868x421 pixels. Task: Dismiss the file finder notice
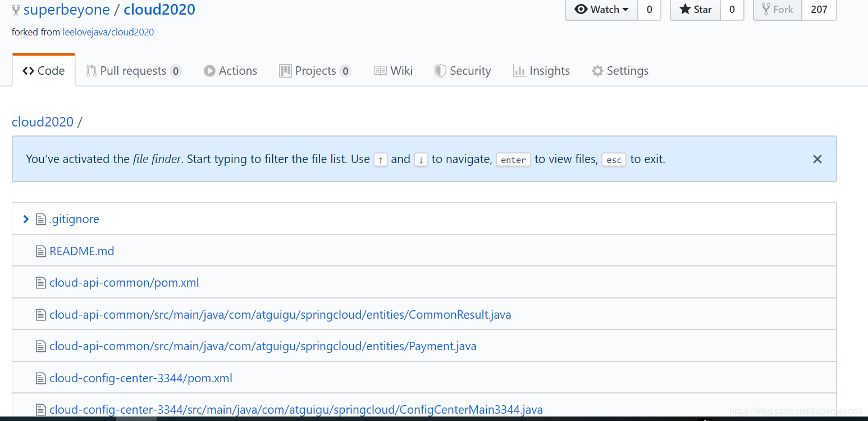click(x=817, y=159)
